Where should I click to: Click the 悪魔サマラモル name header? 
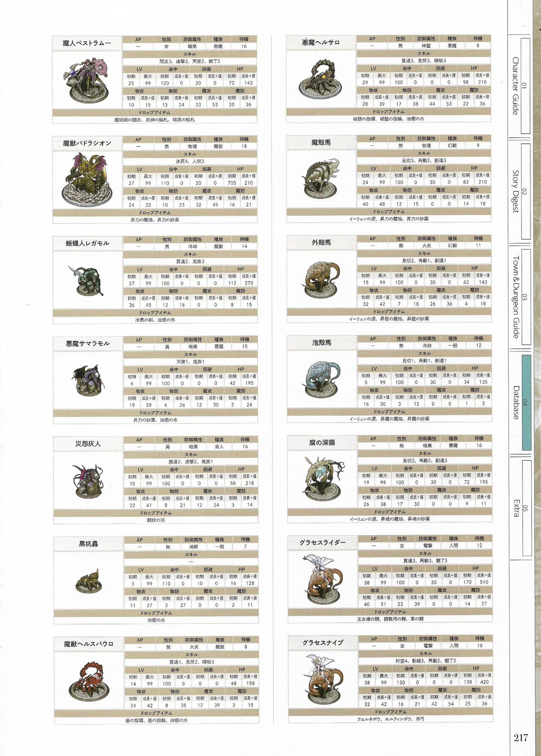[88, 344]
